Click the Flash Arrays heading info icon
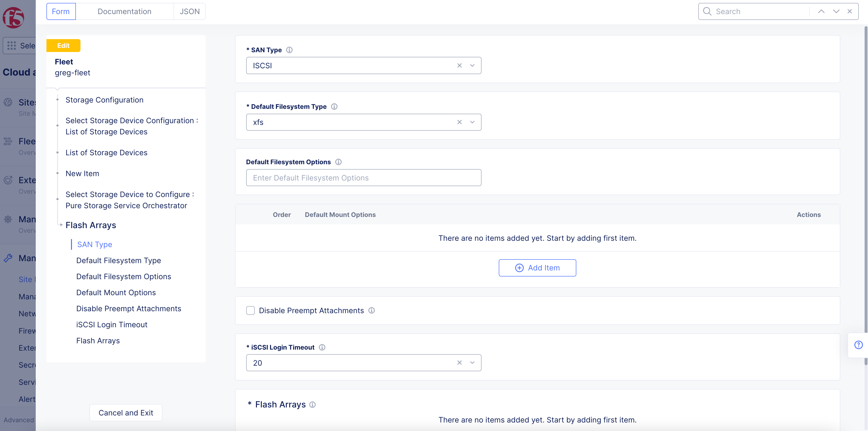This screenshot has height=431, width=868. click(312, 405)
